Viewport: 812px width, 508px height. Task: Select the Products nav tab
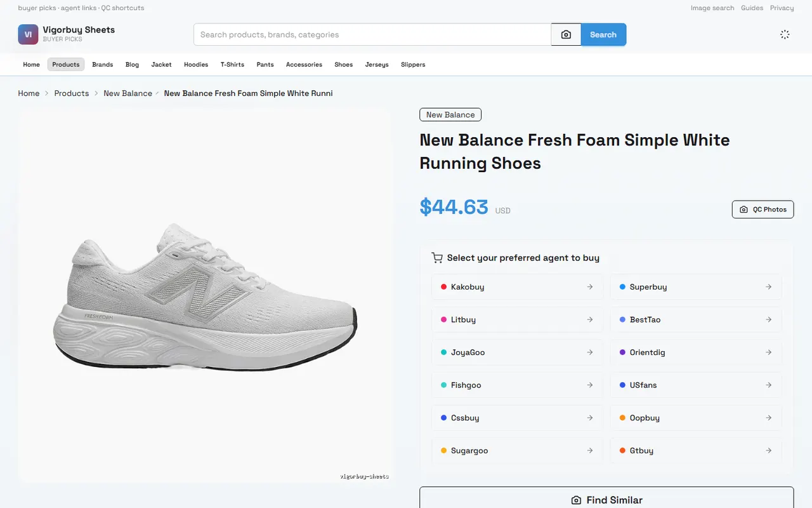(x=66, y=65)
